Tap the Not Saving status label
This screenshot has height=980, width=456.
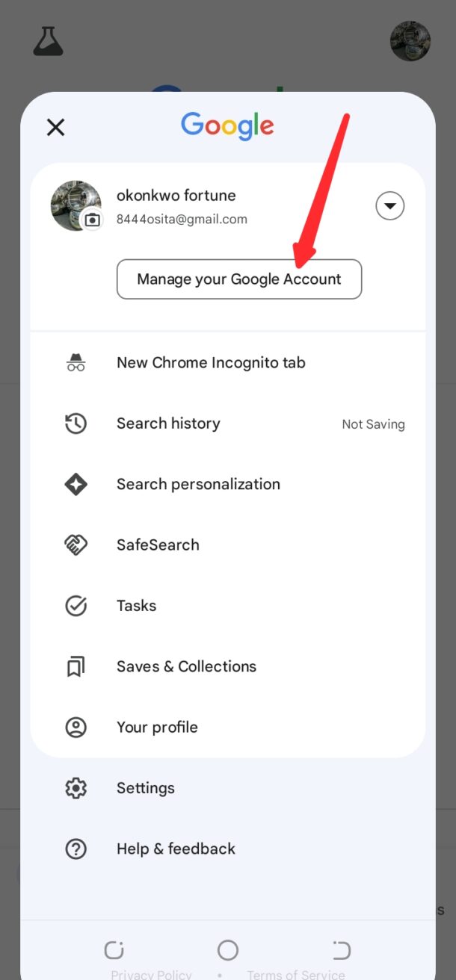(373, 424)
